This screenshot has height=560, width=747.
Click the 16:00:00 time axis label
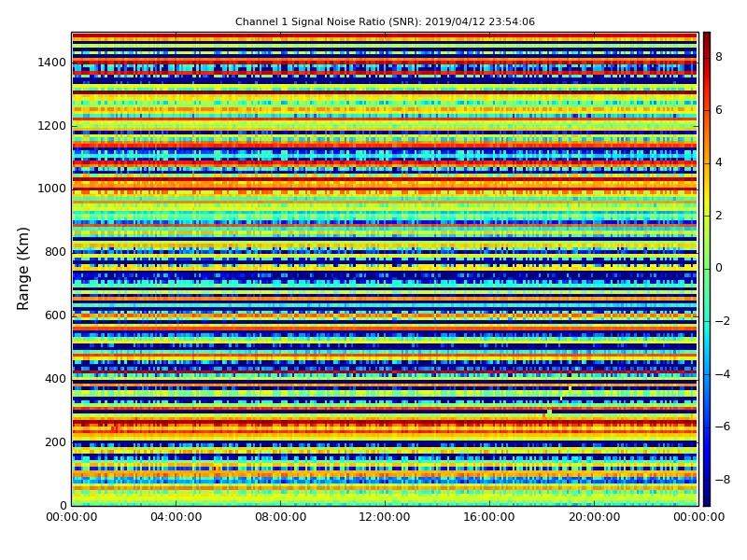tap(489, 517)
